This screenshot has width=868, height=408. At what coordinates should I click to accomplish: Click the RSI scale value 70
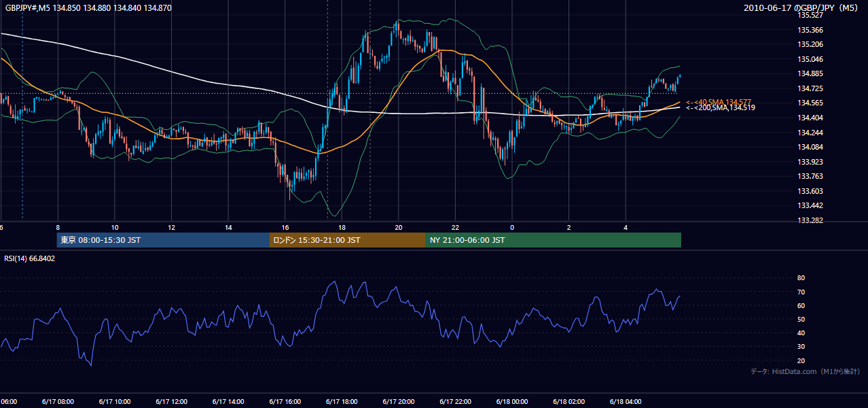coord(801,292)
